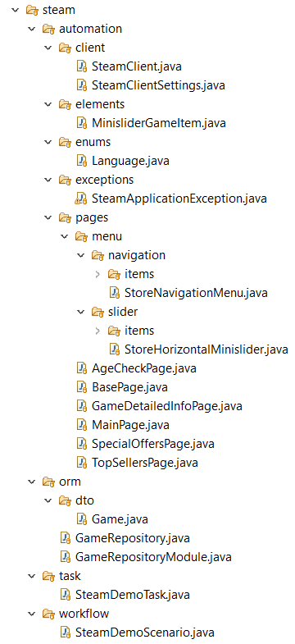Click the MinisliderGameItem.java file icon

tap(83, 123)
